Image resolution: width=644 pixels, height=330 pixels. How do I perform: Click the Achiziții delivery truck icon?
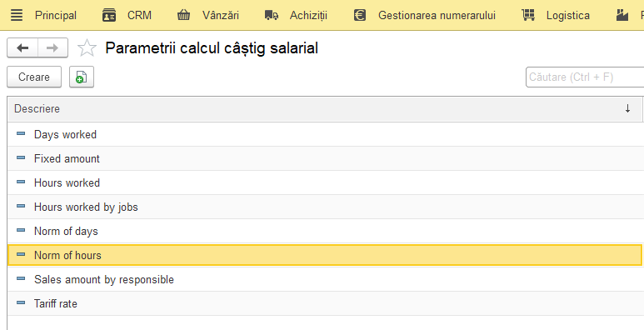pyautogui.click(x=272, y=16)
